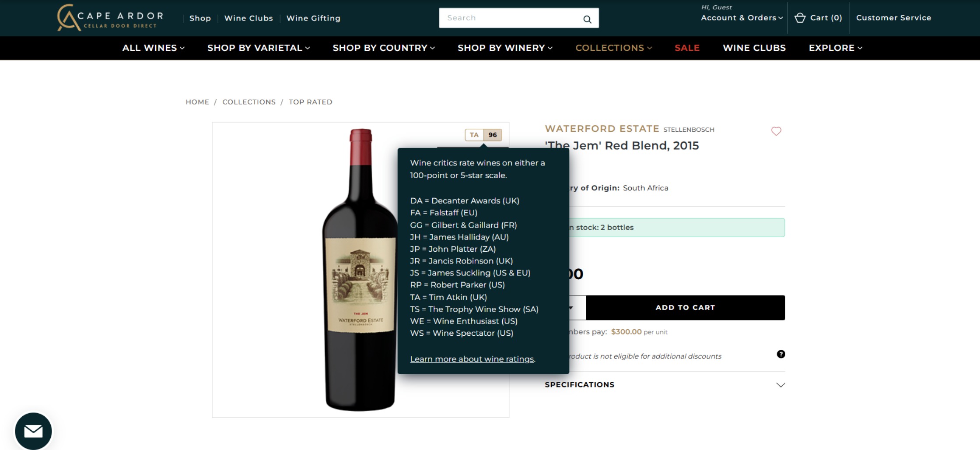Open the cart basket icon
The image size is (980, 450).
800,18
